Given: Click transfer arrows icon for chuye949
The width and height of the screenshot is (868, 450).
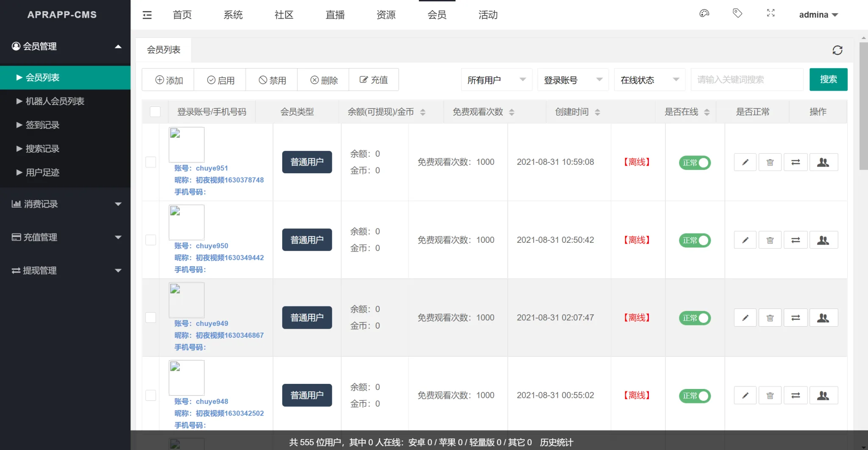Looking at the screenshot, I should coord(796,318).
